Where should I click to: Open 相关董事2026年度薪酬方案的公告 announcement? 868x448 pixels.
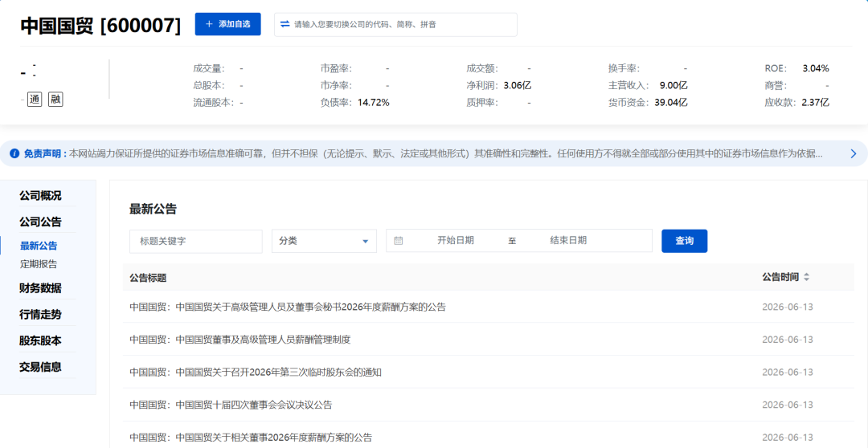251,438
